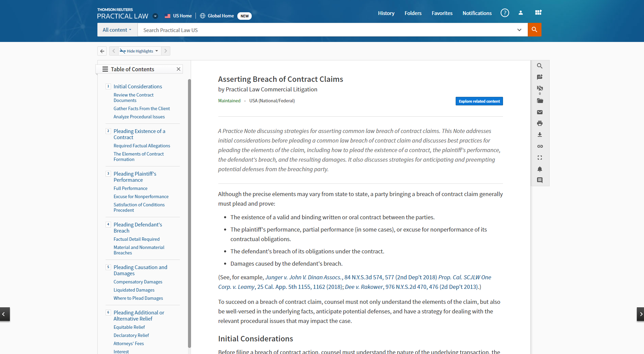644x354 pixels.
Task: Enter full screen mode via expand icon
Action: pyautogui.click(x=540, y=158)
